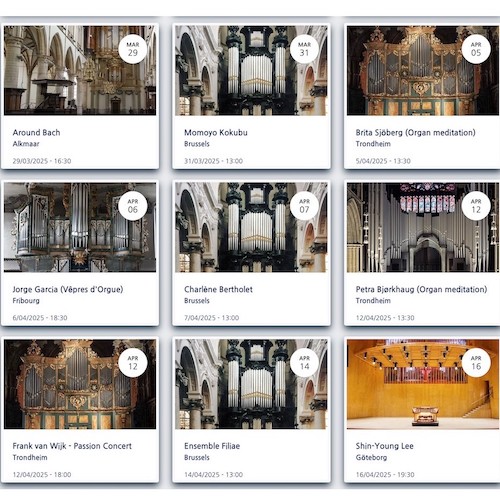This screenshot has height=500, width=500.
Task: Open the Momoyo Kokubu event title
Action: pos(216,133)
